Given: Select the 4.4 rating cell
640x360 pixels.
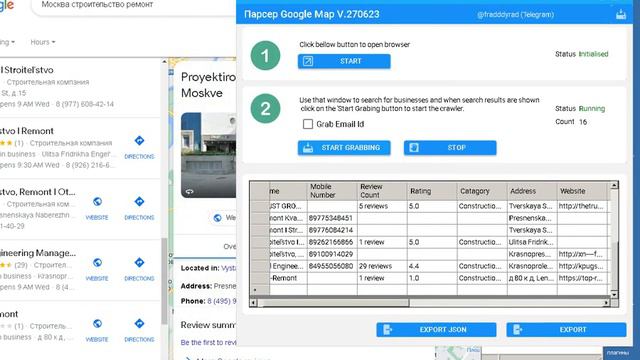Looking at the screenshot, I should coord(432,266).
